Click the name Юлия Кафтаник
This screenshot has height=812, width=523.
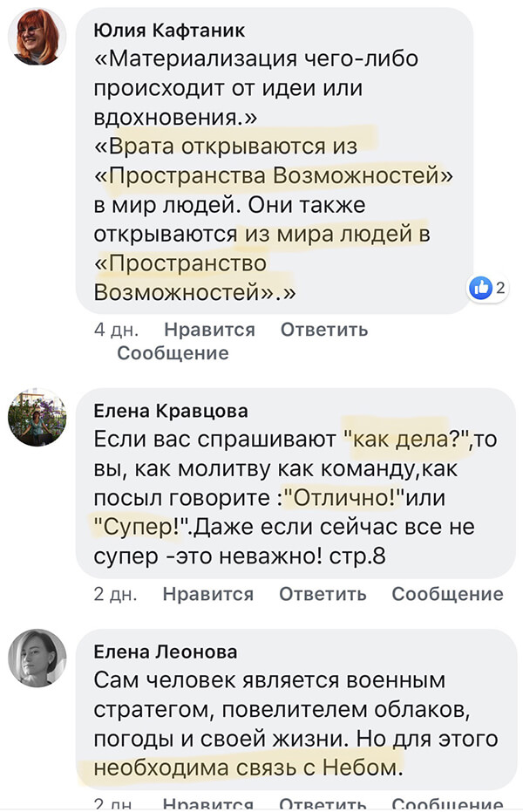(x=169, y=30)
